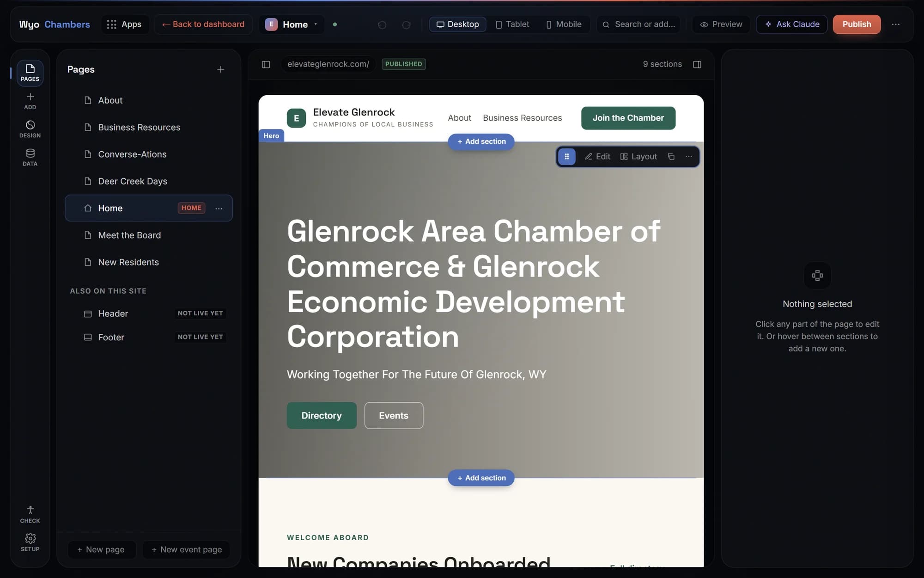Click the PUBLISHED status badge
Viewport: 924px width, 578px height.
tap(404, 64)
